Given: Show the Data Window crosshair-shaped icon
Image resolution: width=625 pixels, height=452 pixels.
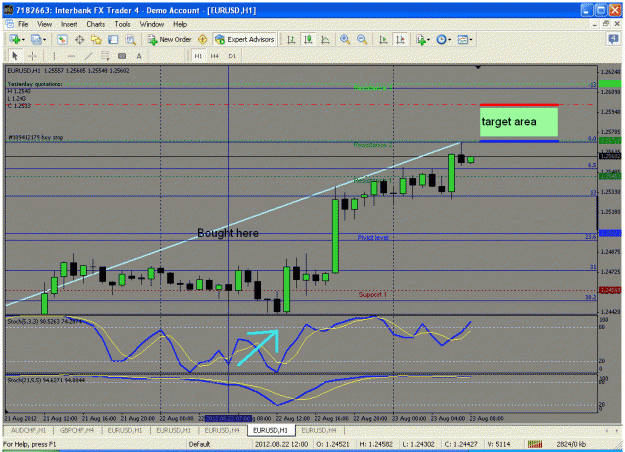Looking at the screenshot, I should click(79, 39).
